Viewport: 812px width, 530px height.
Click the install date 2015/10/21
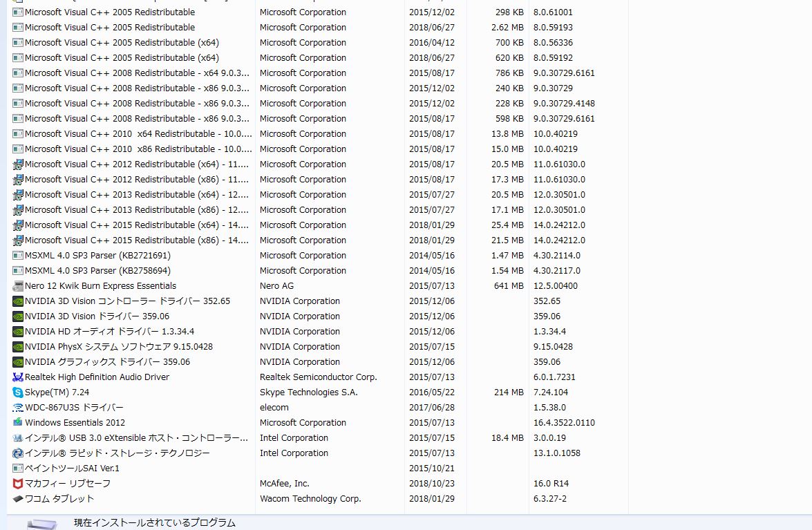click(432, 469)
